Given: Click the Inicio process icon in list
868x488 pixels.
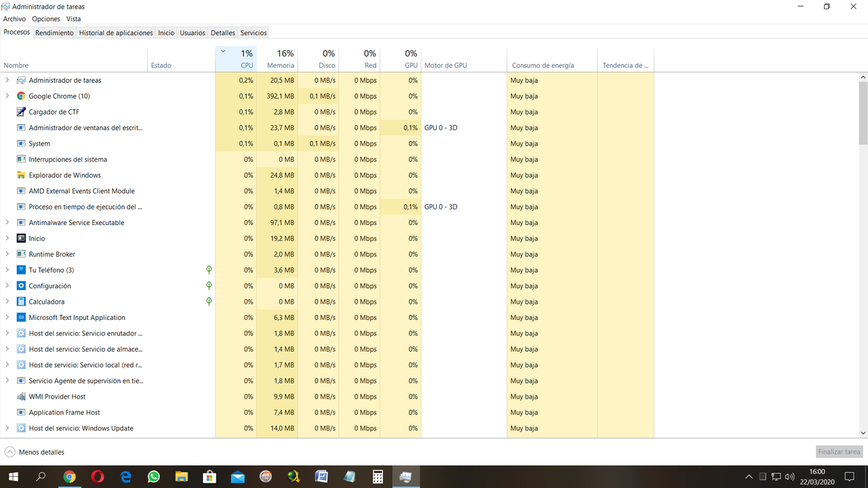Looking at the screenshot, I should (x=21, y=239).
